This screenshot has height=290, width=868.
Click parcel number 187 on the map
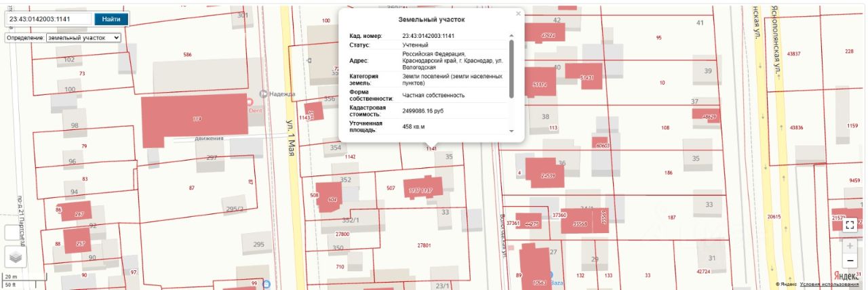point(672,217)
